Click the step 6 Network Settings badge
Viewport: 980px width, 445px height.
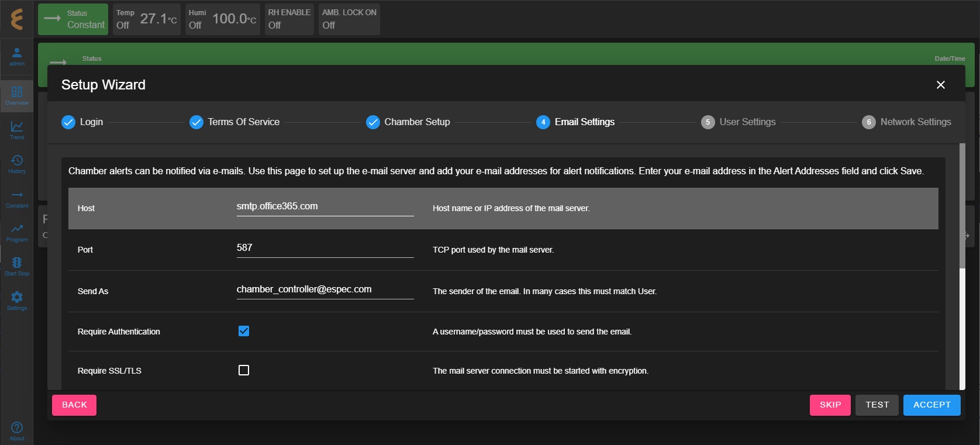click(869, 122)
